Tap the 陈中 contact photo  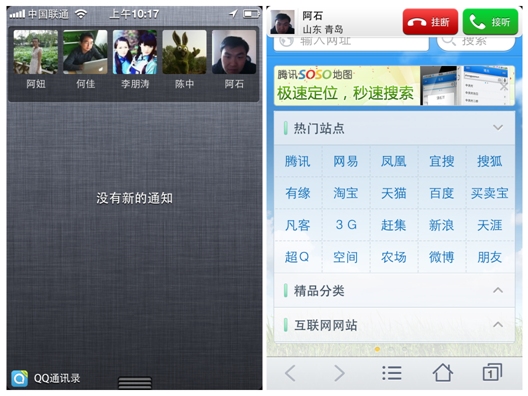tap(184, 52)
